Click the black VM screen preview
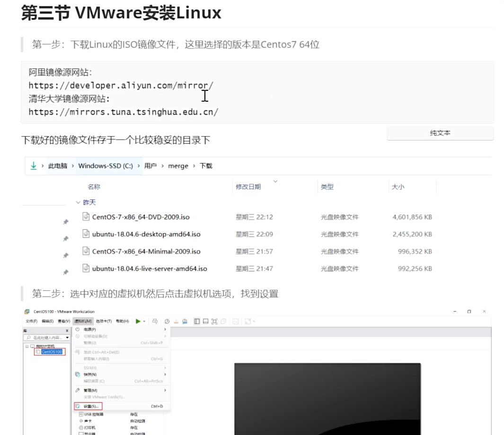 327,399
